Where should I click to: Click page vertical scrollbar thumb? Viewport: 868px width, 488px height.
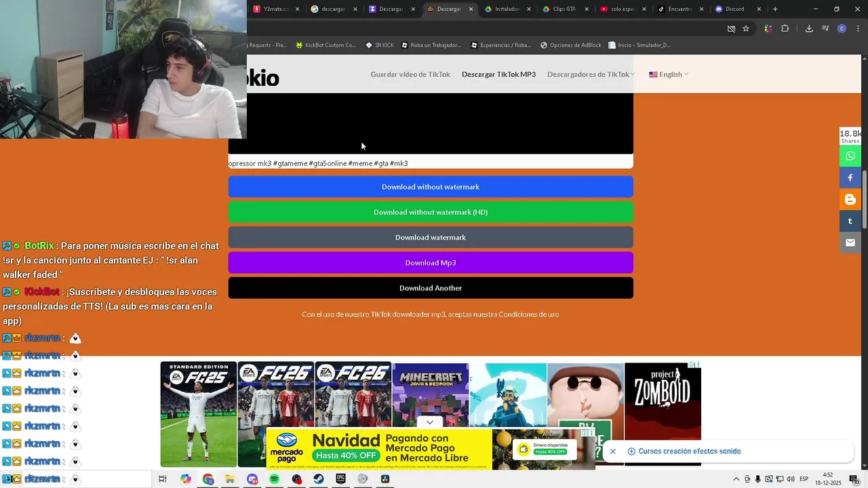pyautogui.click(x=864, y=199)
